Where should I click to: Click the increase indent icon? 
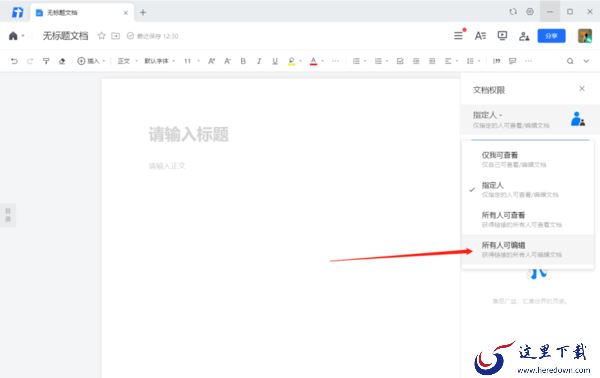click(x=432, y=61)
